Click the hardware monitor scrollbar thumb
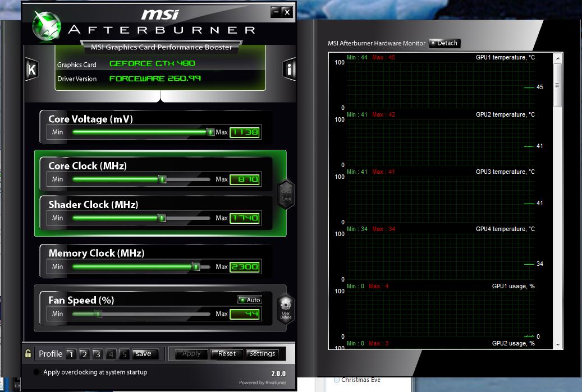This screenshot has width=582, height=392. coord(557,85)
